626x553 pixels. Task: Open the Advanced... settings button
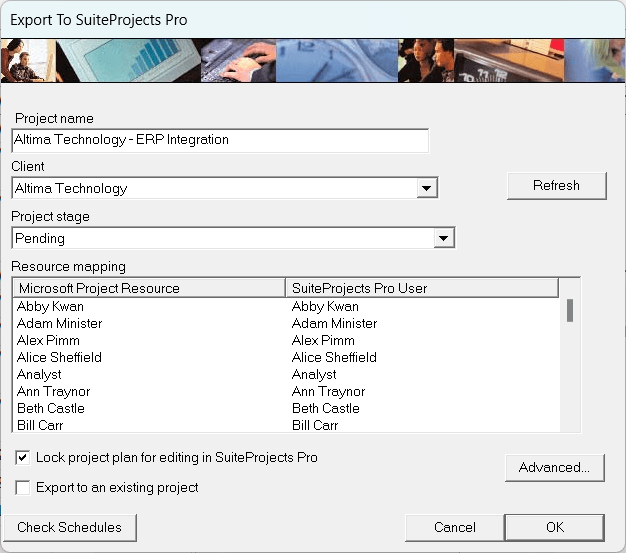click(555, 468)
